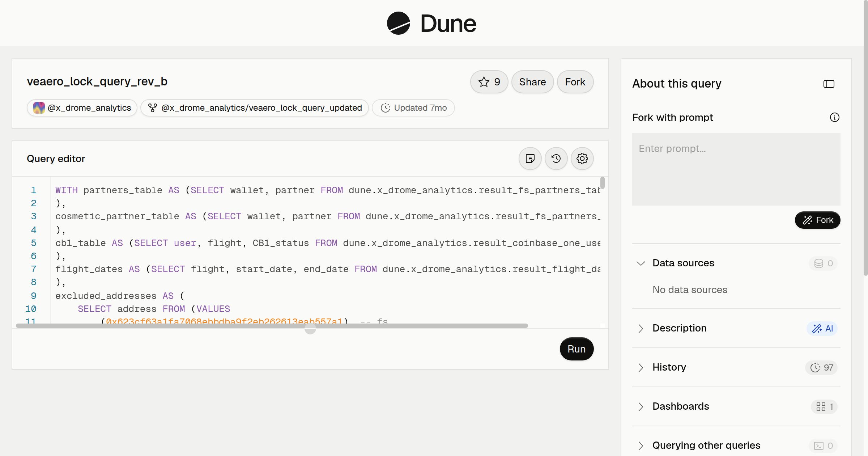868x456 pixels.
Task: Click the Data sources count badge
Action: click(823, 263)
